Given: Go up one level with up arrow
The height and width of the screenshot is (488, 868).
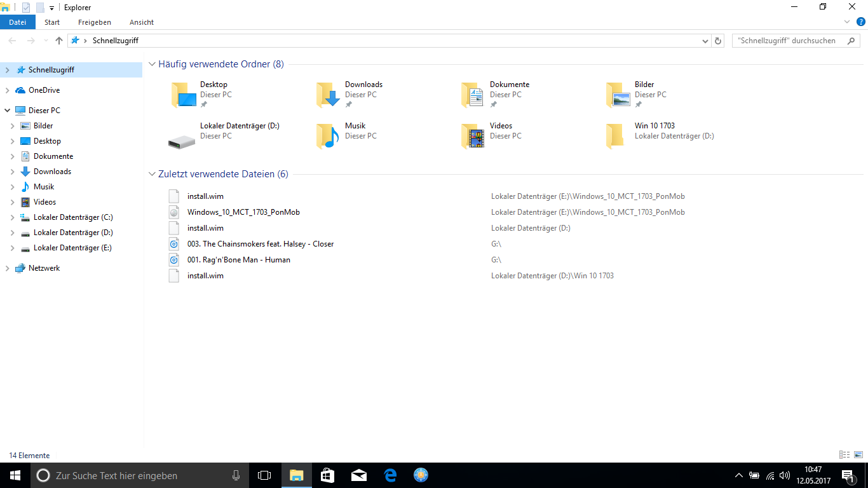Looking at the screenshot, I should (59, 41).
